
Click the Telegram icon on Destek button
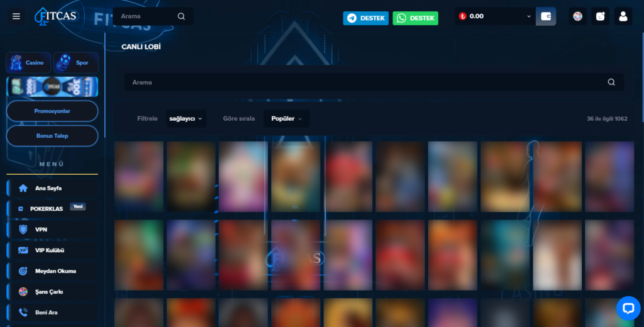click(352, 18)
